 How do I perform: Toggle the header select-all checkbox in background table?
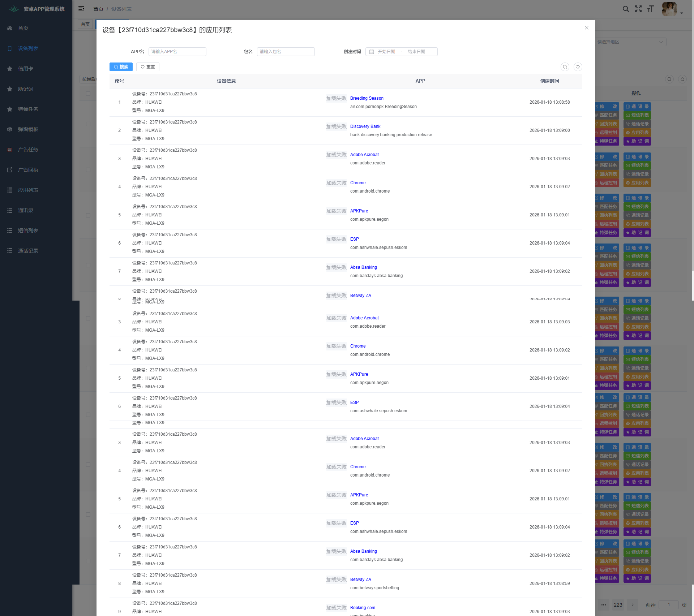[x=88, y=94]
